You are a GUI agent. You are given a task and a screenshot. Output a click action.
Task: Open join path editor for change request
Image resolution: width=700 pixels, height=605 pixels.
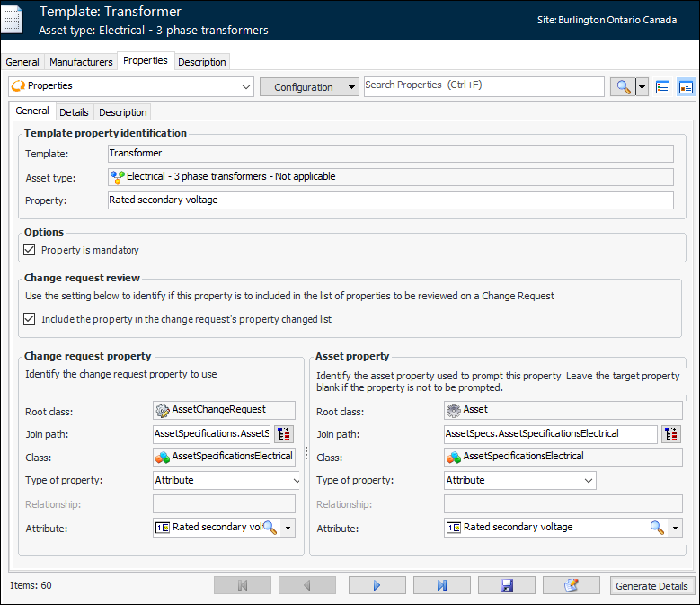click(283, 434)
